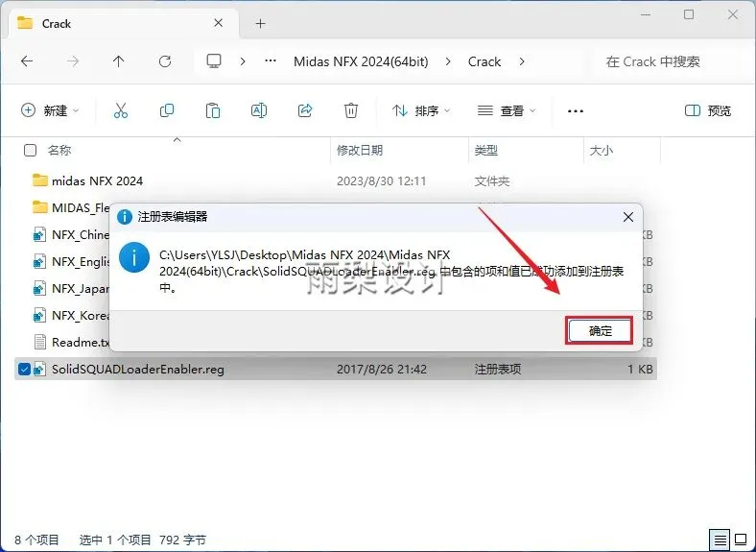Open Midas NFX 2024(64bit) breadcrumb

click(x=361, y=61)
